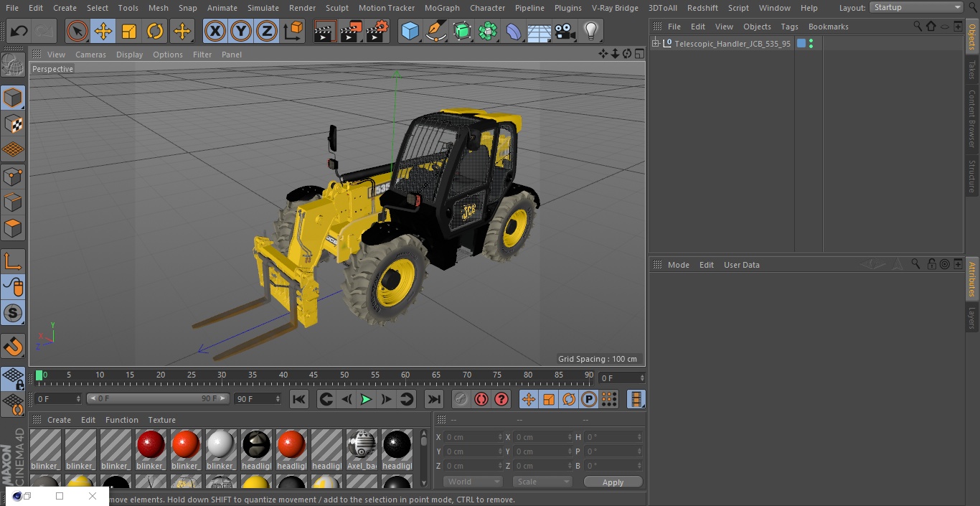Screen dimensions: 980x506
Task: Toggle X axis lock
Action: pyautogui.click(x=215, y=31)
